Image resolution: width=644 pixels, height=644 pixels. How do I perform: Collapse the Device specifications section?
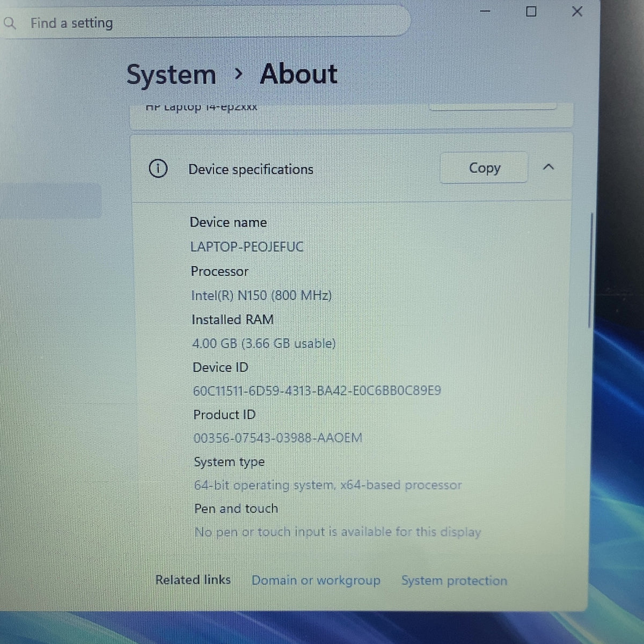pos(548,167)
